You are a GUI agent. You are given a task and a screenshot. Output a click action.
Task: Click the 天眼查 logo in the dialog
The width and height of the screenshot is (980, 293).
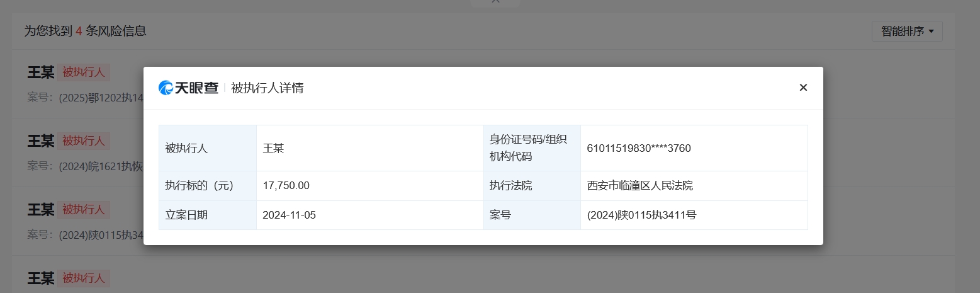click(x=188, y=88)
